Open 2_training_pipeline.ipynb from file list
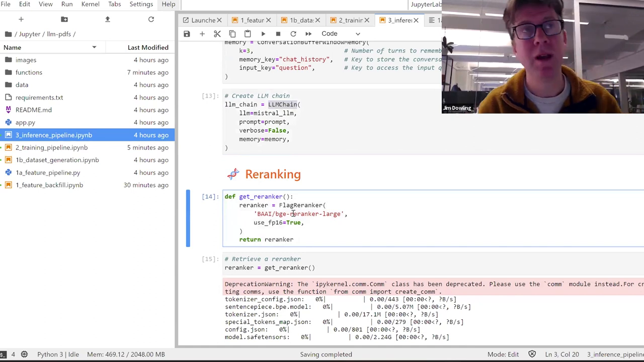Image resolution: width=644 pixels, height=362 pixels. pyautogui.click(x=51, y=147)
